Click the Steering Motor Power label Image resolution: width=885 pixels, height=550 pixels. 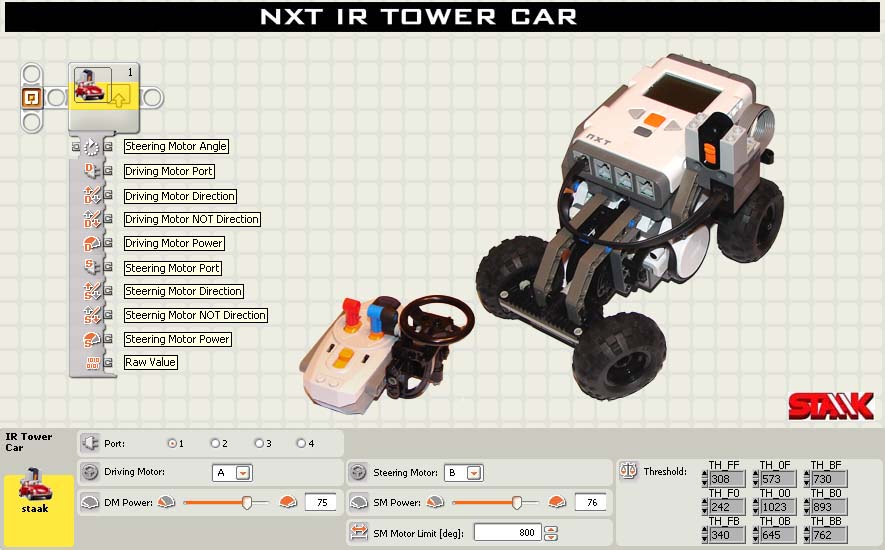177,339
